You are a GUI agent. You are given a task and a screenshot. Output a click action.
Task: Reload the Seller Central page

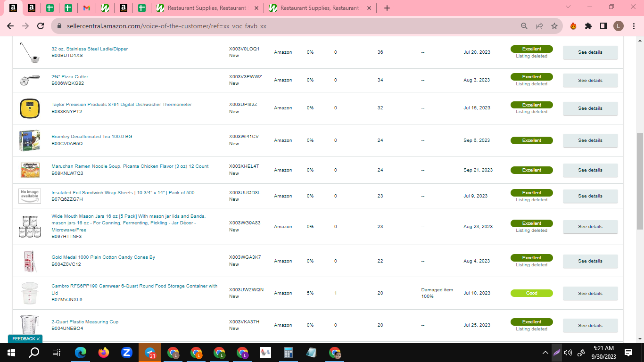(x=41, y=26)
